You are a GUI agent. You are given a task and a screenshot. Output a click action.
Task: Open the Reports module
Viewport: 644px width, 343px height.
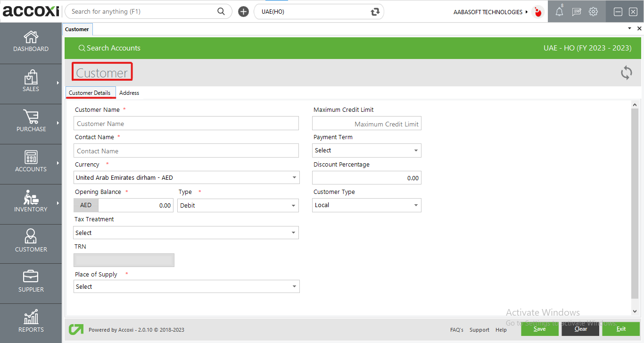[31, 323]
